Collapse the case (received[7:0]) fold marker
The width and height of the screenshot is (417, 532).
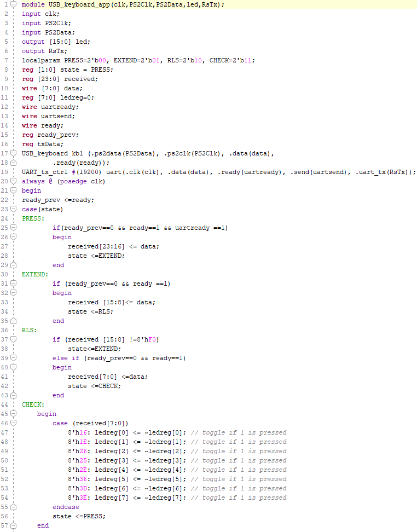point(14,423)
